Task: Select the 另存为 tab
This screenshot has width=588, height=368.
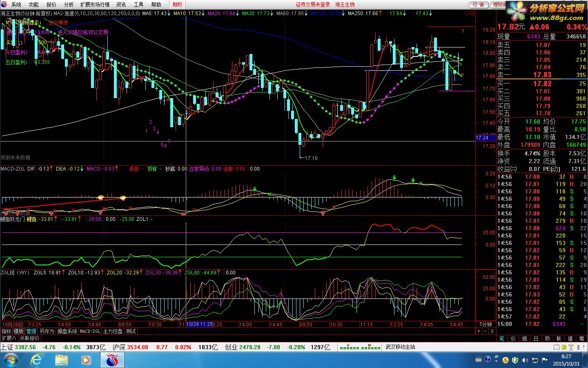Action: coord(47,331)
